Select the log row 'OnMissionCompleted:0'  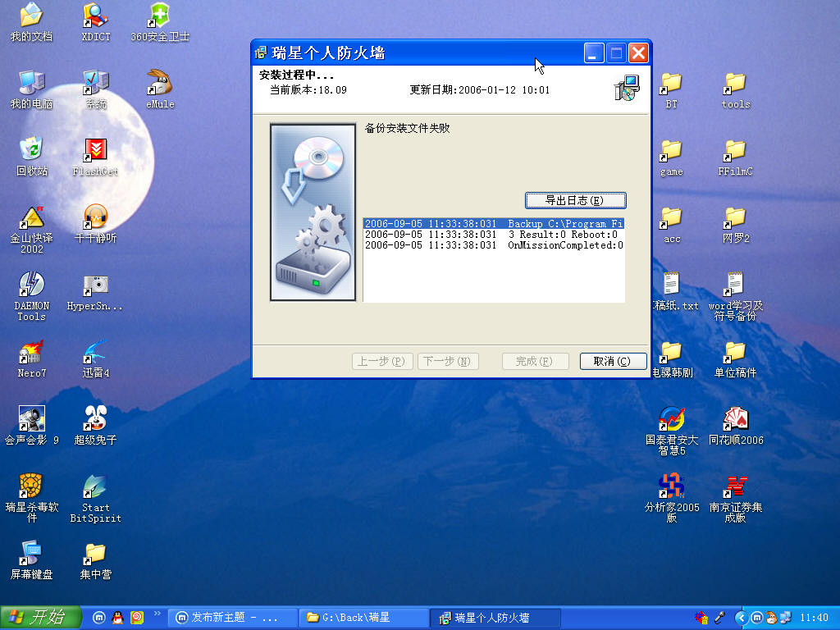coord(493,244)
